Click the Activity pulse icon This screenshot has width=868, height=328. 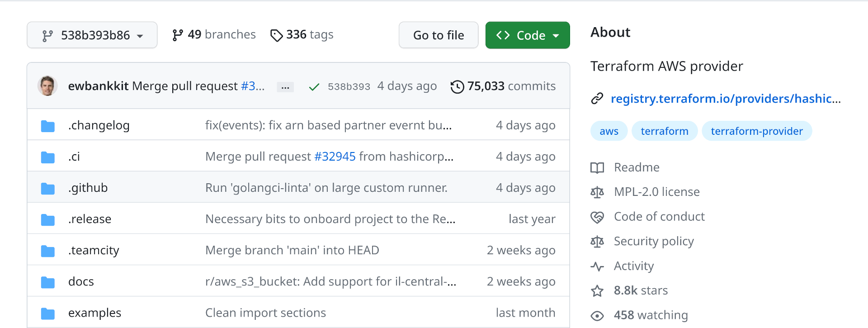597,266
